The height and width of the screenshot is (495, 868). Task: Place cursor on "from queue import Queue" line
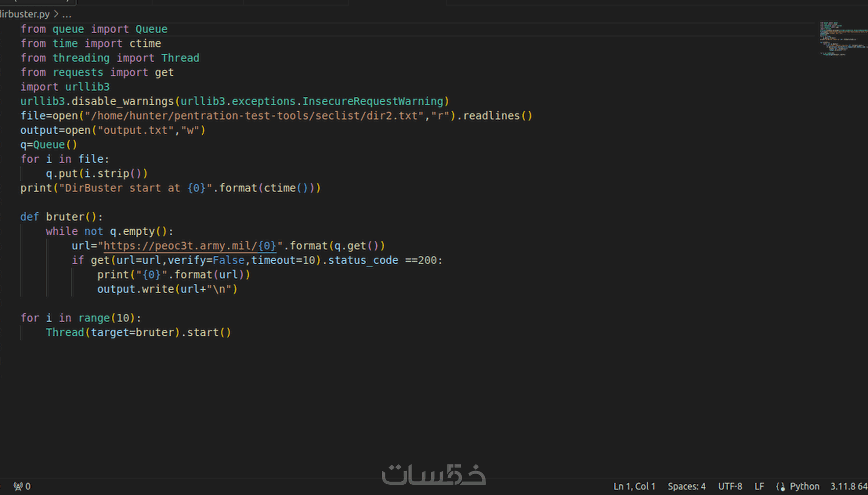(x=94, y=29)
